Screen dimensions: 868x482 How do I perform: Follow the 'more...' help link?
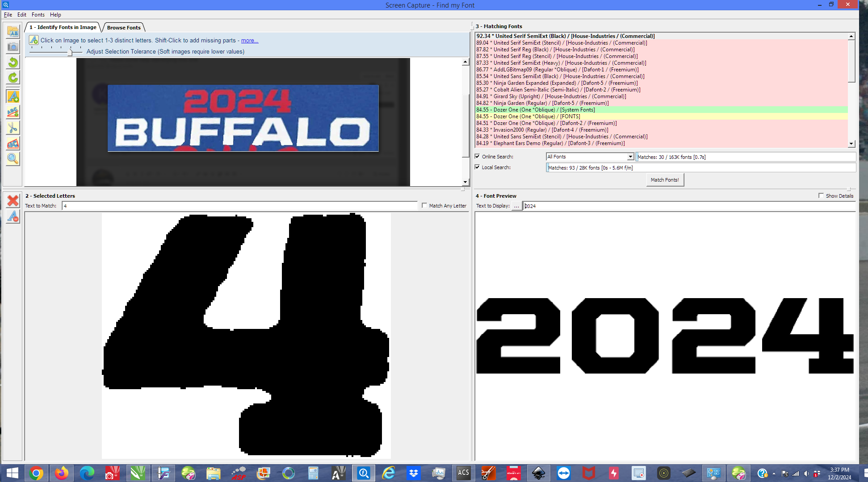point(250,41)
